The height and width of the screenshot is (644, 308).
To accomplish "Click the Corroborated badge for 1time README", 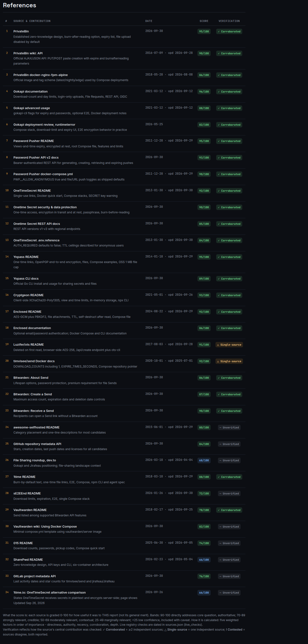I will [x=229, y=477].
